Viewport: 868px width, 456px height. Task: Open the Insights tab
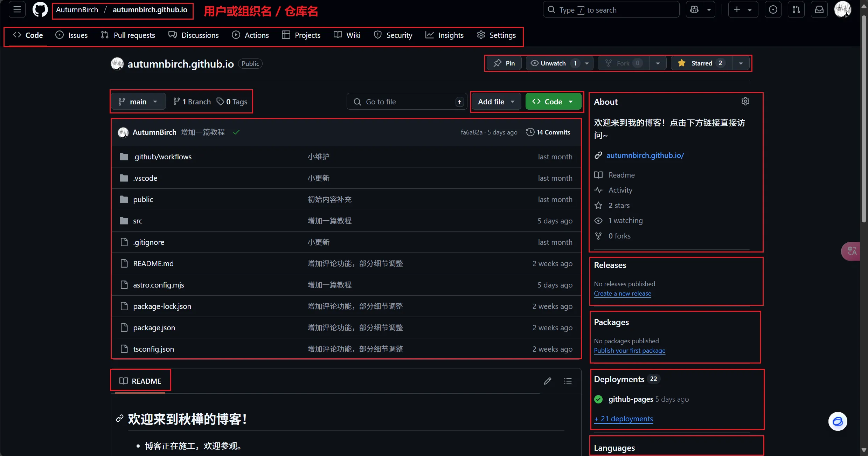click(x=445, y=35)
